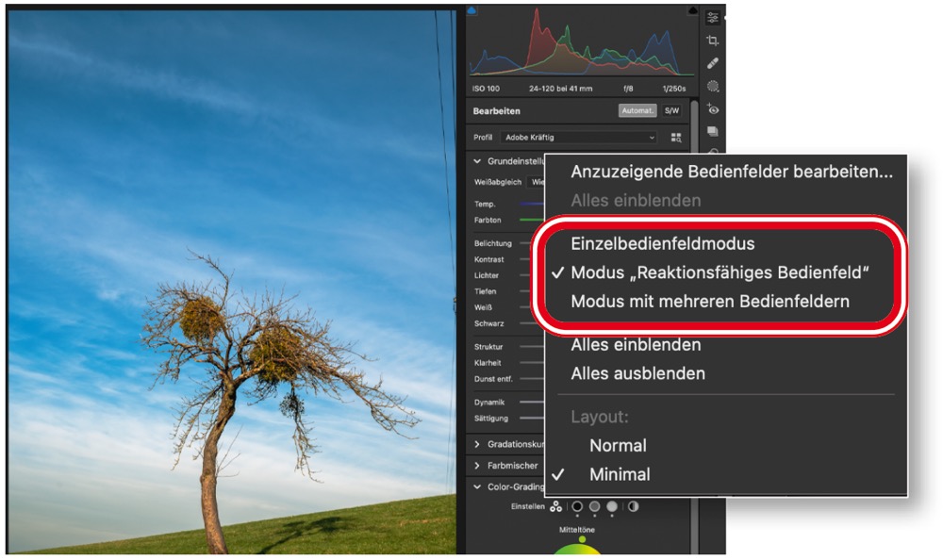Click the Schwarz label

pyautogui.click(x=488, y=323)
